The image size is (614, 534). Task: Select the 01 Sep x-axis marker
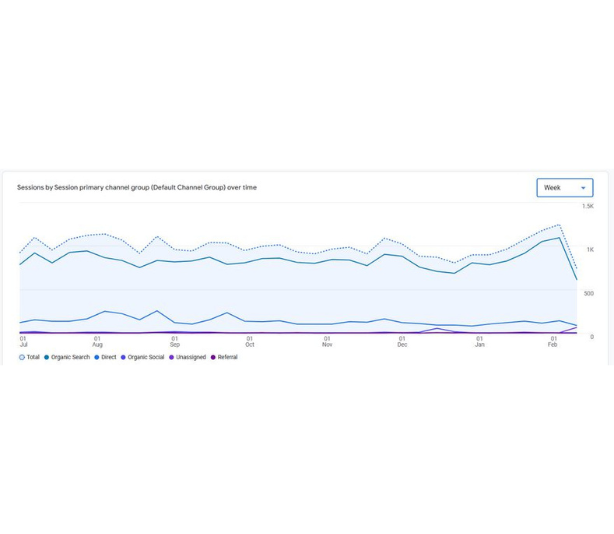click(x=174, y=341)
